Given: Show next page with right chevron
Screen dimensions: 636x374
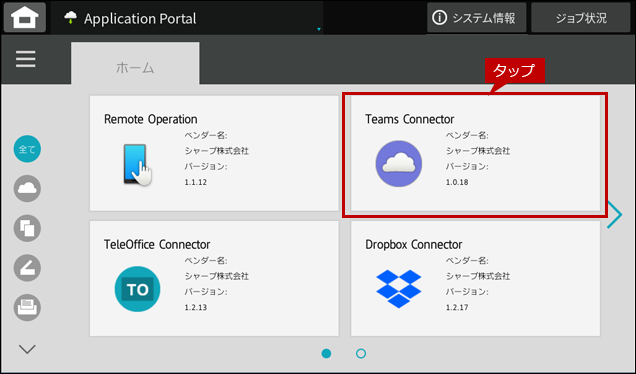Looking at the screenshot, I should pos(615,214).
